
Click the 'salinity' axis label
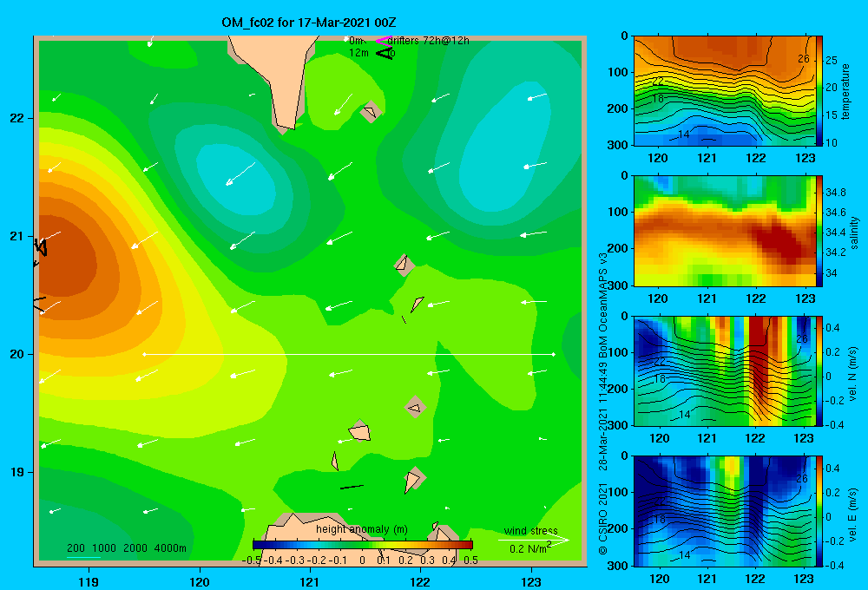click(854, 233)
